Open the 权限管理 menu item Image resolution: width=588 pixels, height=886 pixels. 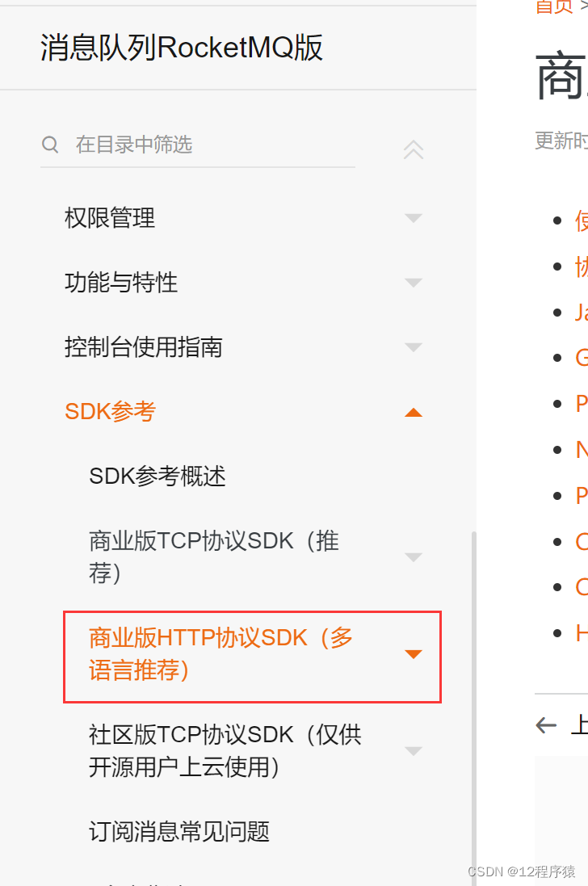(x=110, y=218)
